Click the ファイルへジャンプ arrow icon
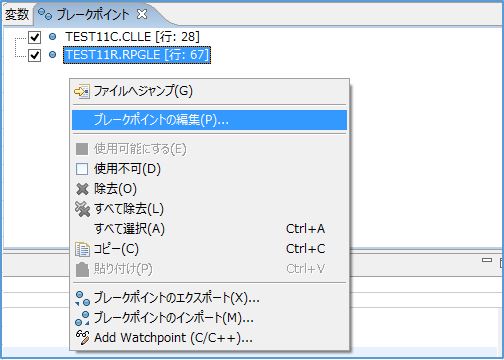 (x=82, y=91)
